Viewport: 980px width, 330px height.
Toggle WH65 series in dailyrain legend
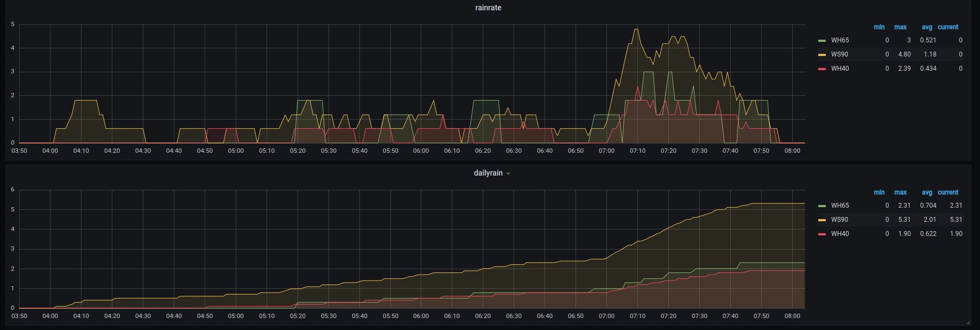(839, 206)
